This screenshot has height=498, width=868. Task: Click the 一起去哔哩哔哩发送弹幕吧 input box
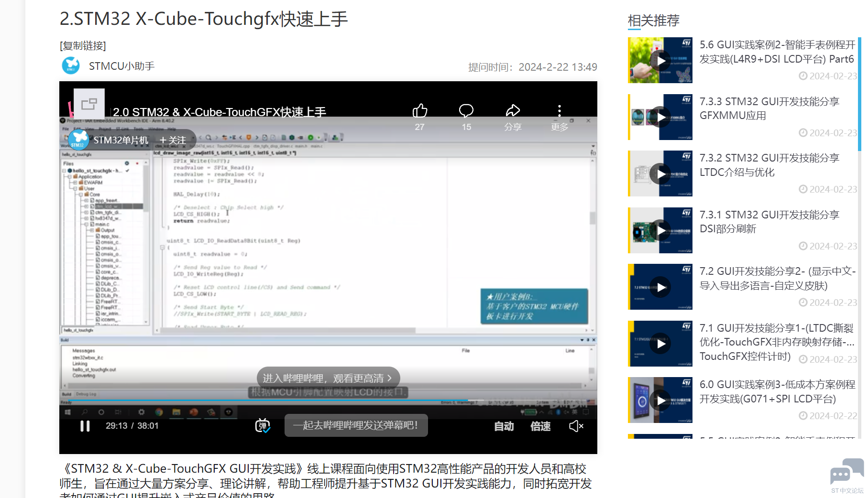point(356,425)
